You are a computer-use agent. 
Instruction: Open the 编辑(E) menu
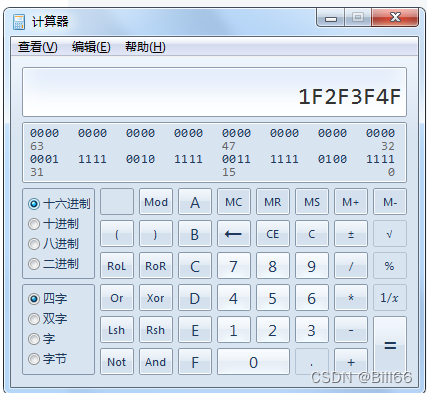pos(91,47)
